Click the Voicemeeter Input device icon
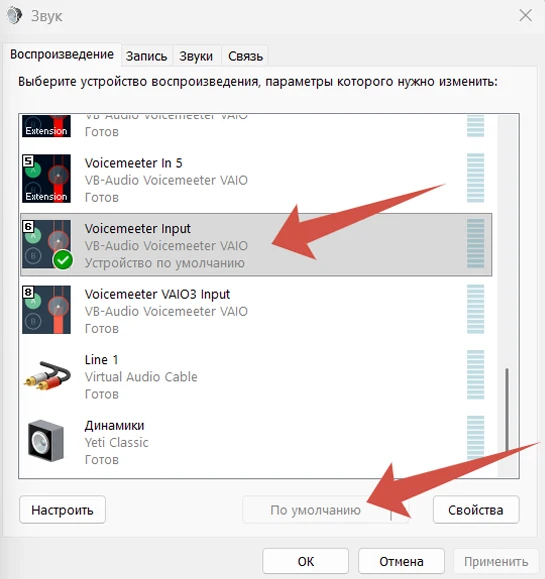545x579 pixels. 46,244
